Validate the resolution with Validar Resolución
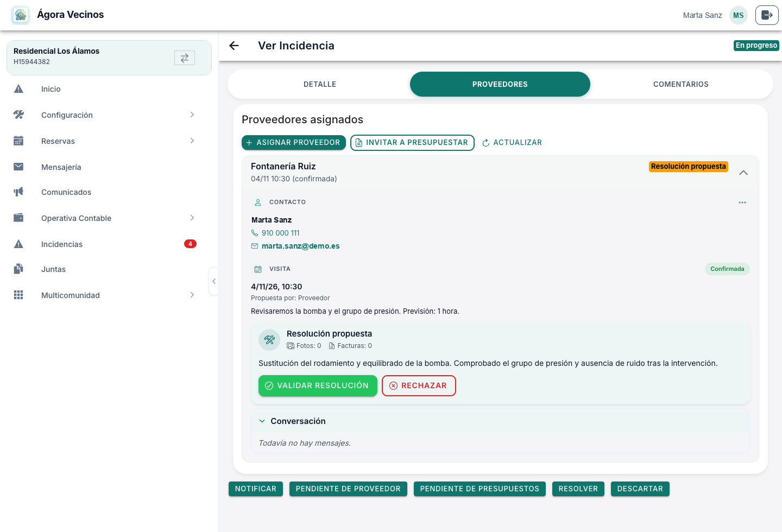This screenshot has height=532, width=782. point(318,385)
